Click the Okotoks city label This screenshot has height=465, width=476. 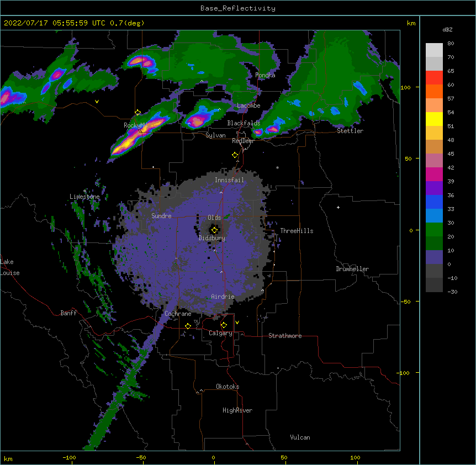point(228,387)
